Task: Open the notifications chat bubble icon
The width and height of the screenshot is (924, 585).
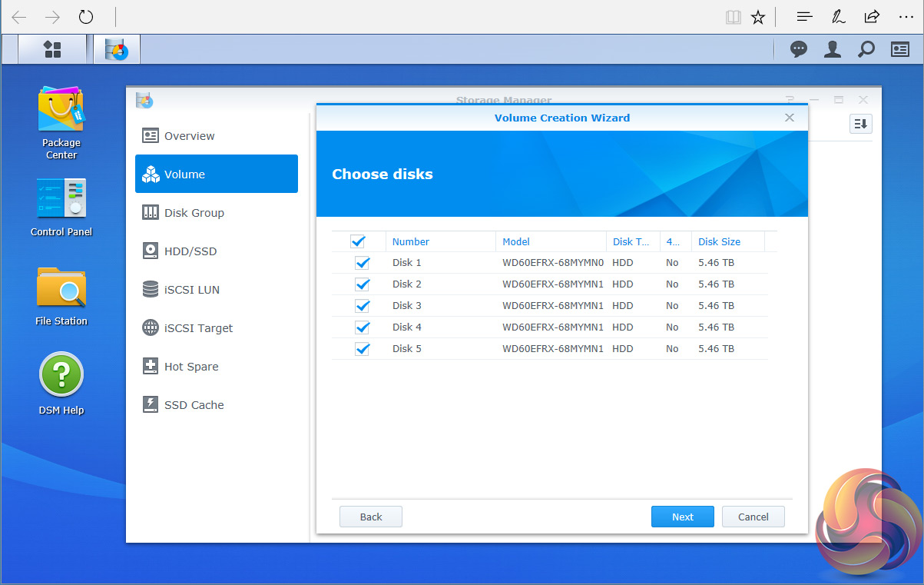Action: point(799,49)
